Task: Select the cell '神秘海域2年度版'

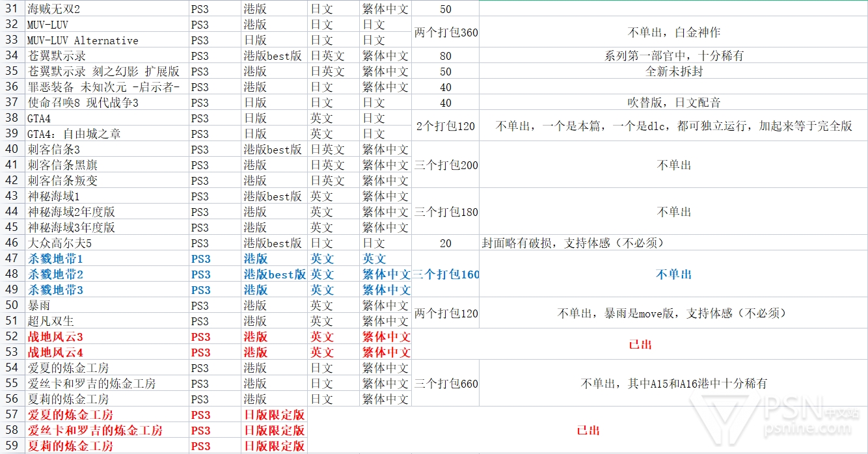Action: [x=107, y=212]
